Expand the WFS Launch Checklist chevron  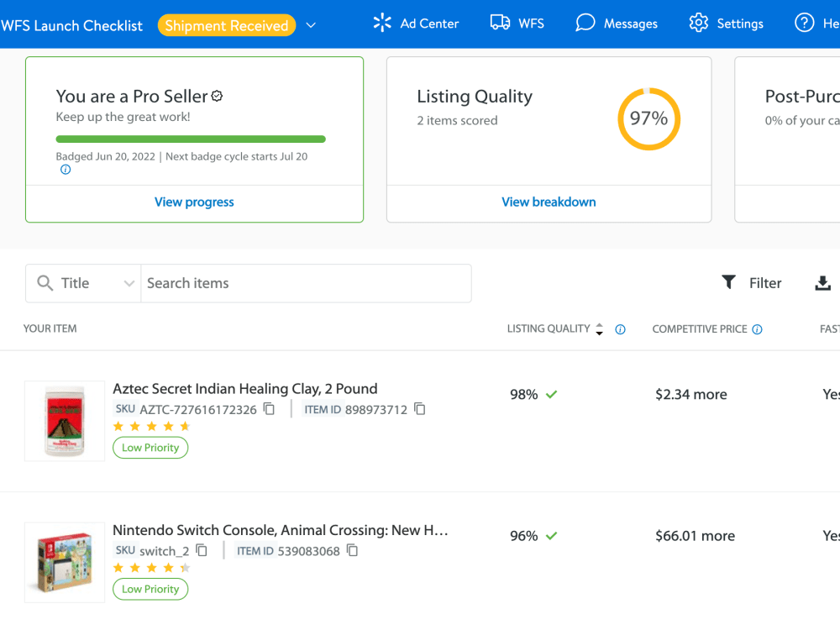tap(311, 25)
